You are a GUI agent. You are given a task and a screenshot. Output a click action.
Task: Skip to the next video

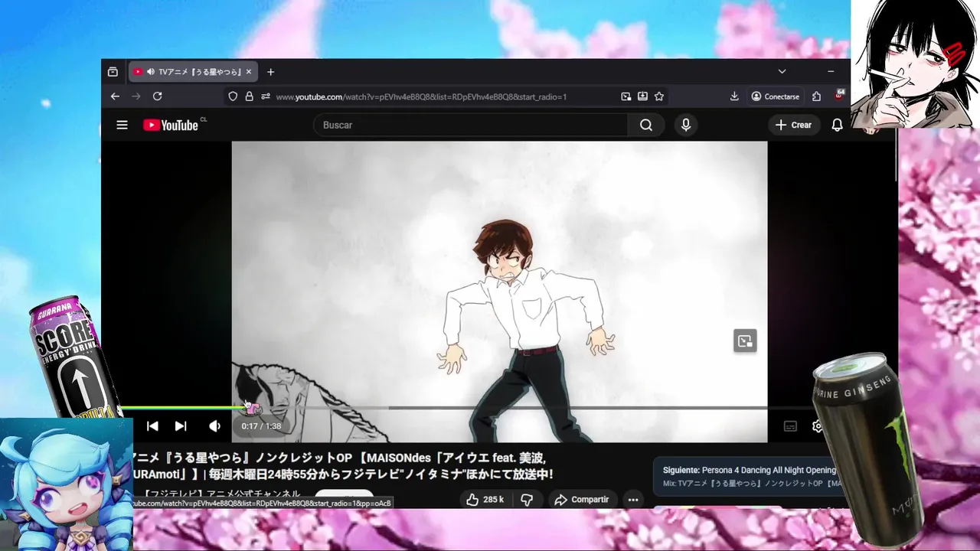point(181,426)
